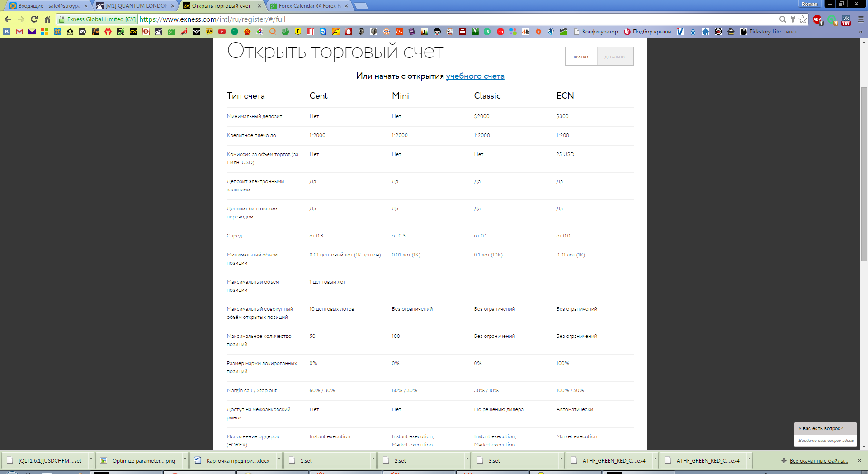This screenshot has width=868, height=474.
Task: Open the VK extension showing 767
Action: tap(846, 19)
